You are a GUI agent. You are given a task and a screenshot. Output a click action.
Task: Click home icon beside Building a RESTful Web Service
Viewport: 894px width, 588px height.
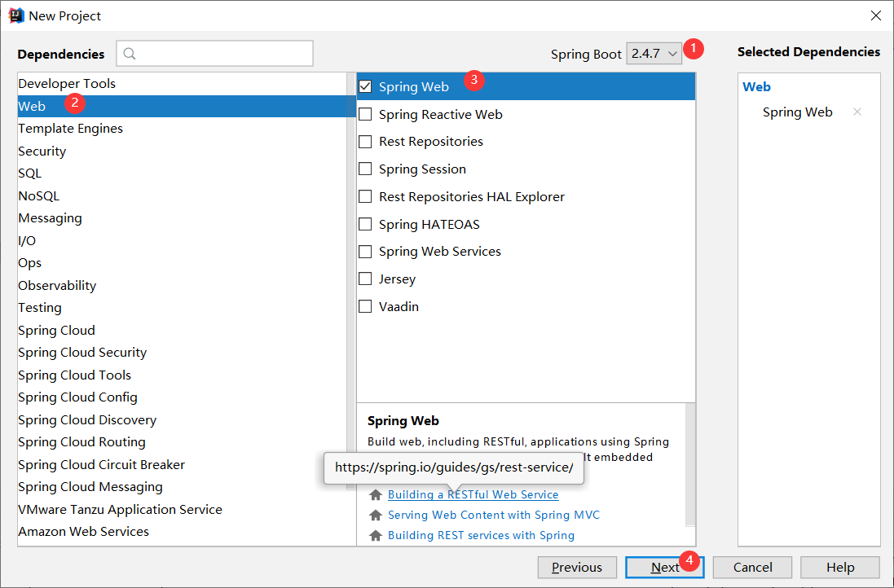click(x=376, y=494)
